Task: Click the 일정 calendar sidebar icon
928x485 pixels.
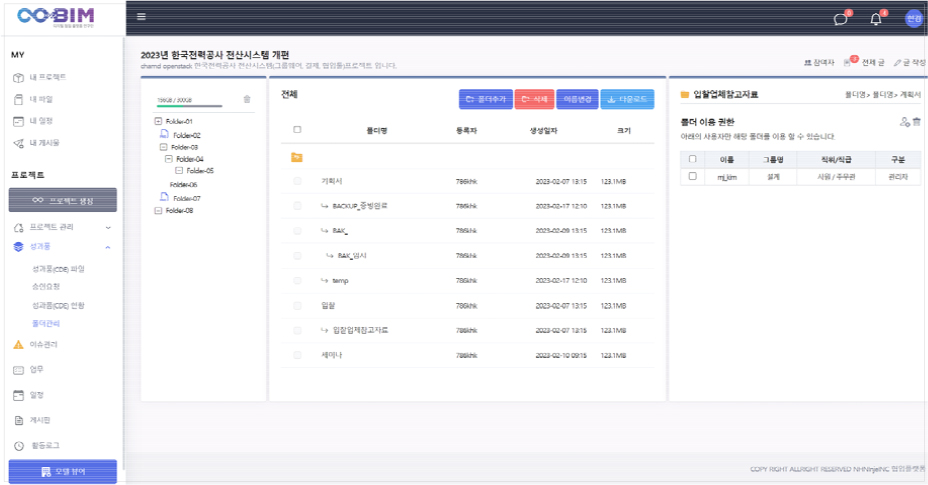Action: [x=18, y=395]
